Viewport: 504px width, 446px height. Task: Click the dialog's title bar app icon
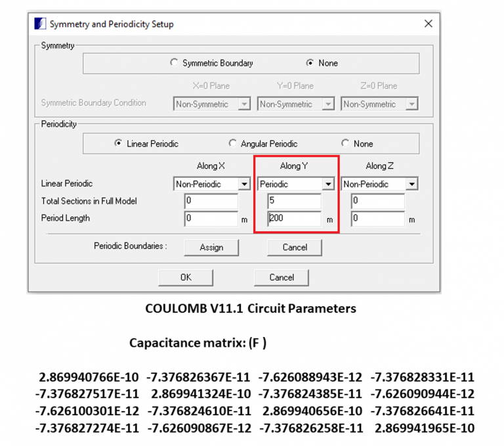click(39, 24)
